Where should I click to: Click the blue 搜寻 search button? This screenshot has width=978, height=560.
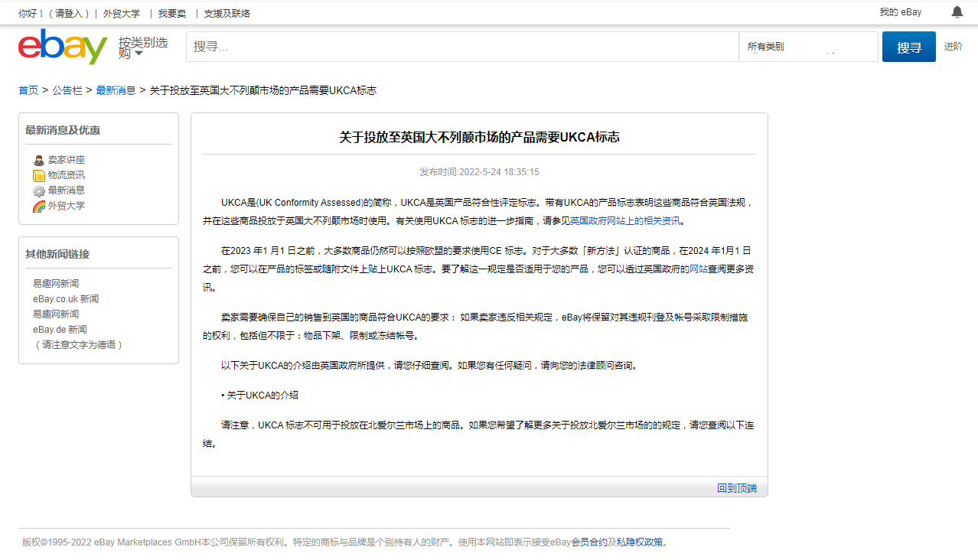tap(908, 46)
